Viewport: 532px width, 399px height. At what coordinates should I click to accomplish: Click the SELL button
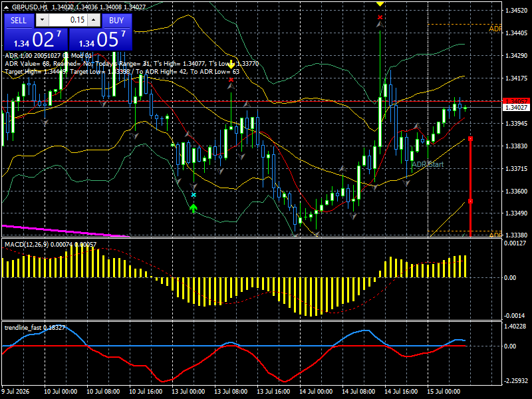[x=19, y=21]
